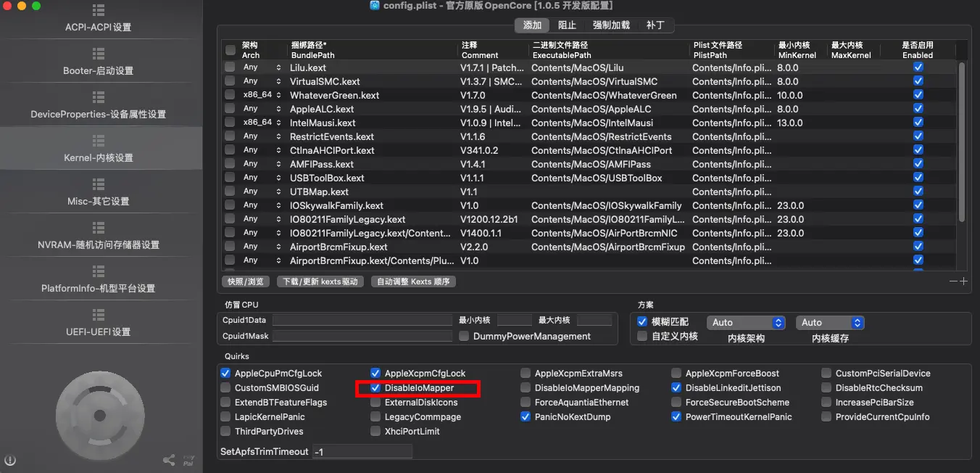Open Arch dropdown for USBToolBox.kext row
The width and height of the screenshot is (980, 473).
point(262,178)
